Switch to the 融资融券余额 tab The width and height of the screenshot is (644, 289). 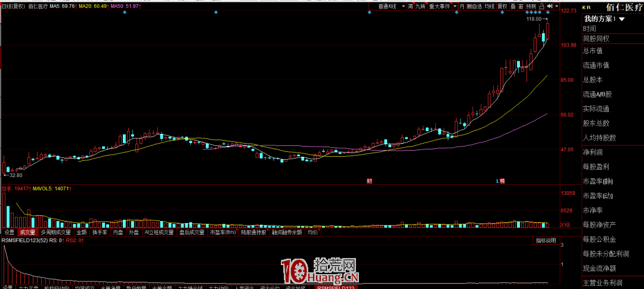[287, 232]
